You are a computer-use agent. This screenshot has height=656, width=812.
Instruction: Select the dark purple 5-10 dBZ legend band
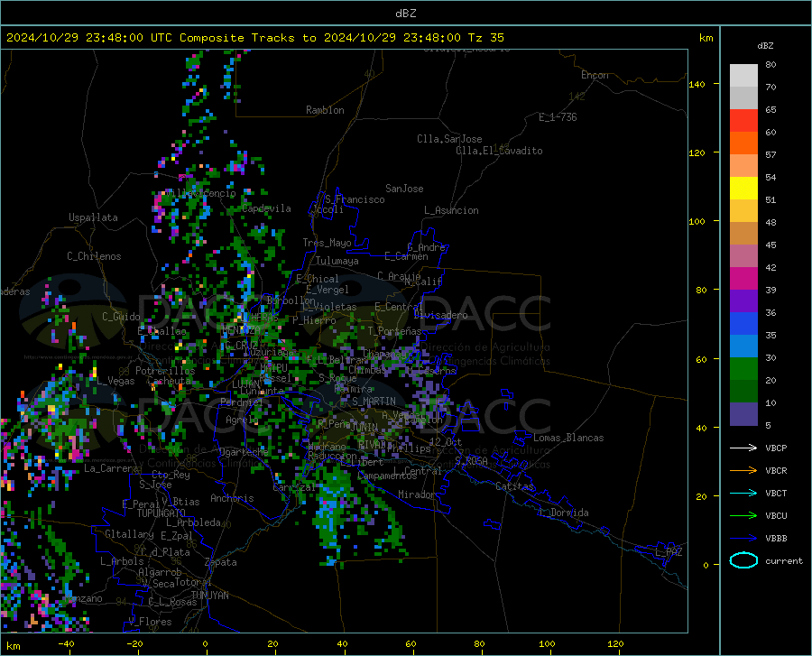[743, 414]
